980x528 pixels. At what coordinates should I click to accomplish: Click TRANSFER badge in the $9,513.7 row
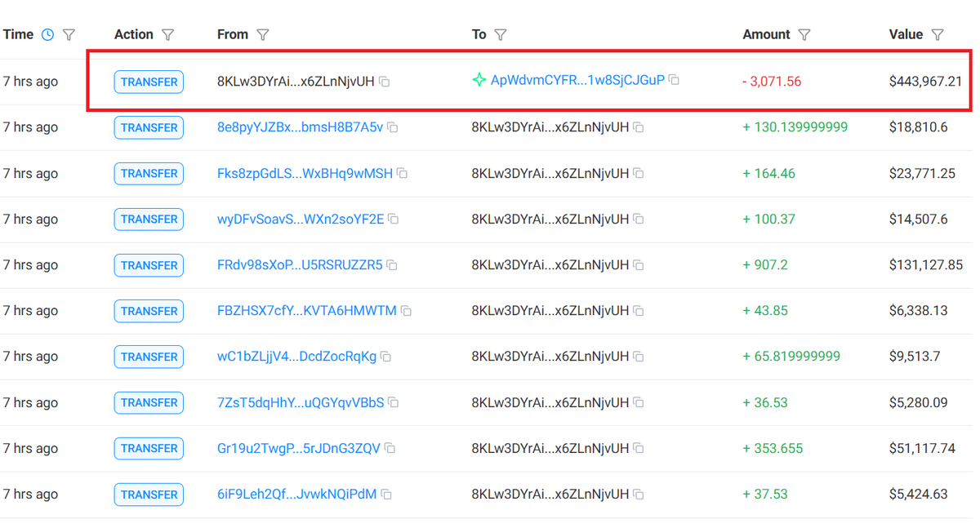(149, 357)
